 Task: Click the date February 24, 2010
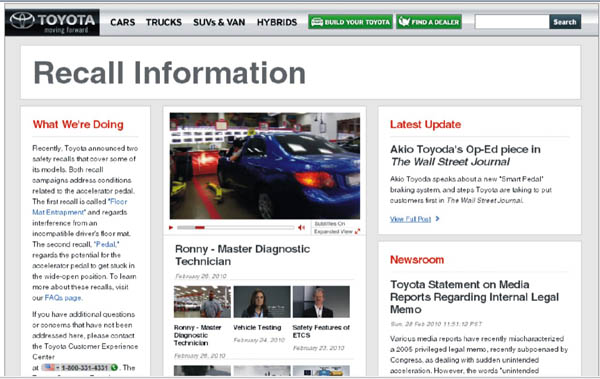click(259, 340)
